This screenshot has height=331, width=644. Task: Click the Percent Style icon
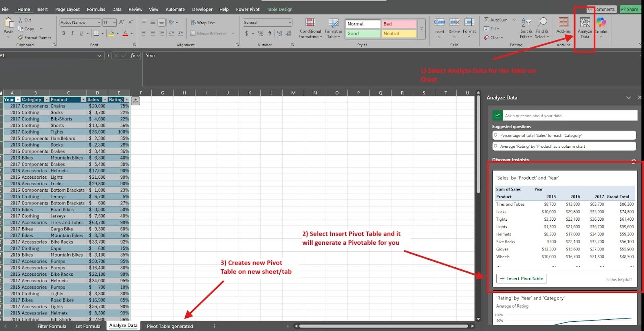[x=260, y=33]
